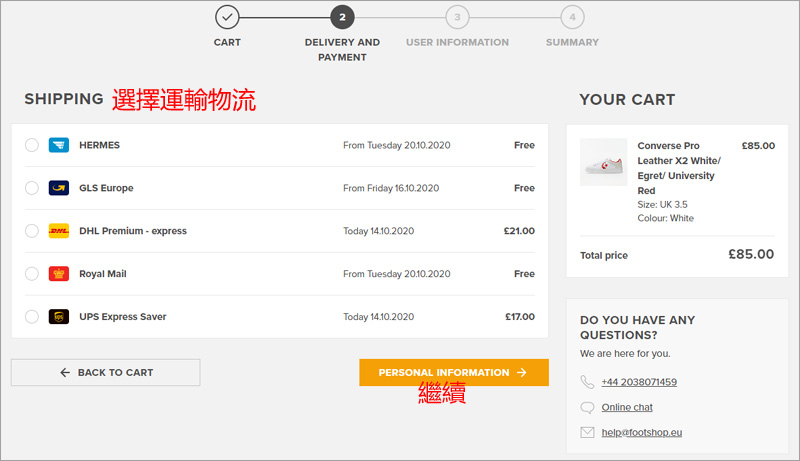The image size is (800, 461).
Task: Go to the Cart checkout step
Action: 227,17
